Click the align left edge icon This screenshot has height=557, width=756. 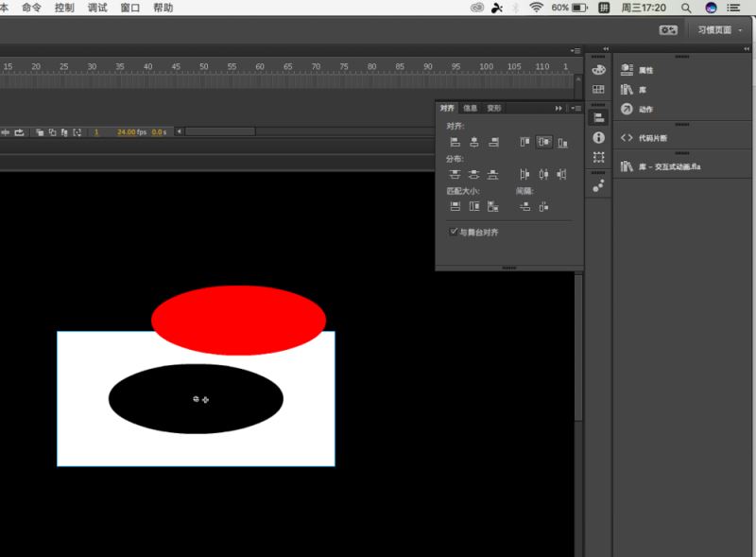click(455, 142)
